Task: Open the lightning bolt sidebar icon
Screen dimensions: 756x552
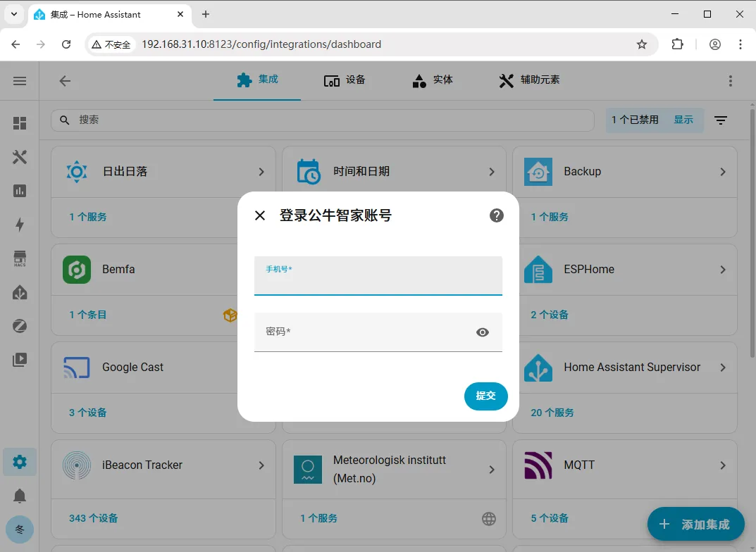Action: 20,225
